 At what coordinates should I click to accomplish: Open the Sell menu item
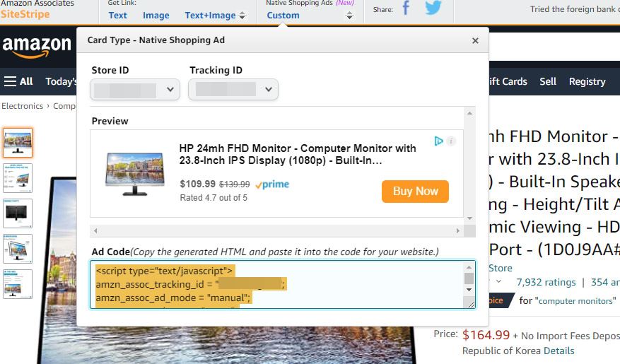(548, 81)
